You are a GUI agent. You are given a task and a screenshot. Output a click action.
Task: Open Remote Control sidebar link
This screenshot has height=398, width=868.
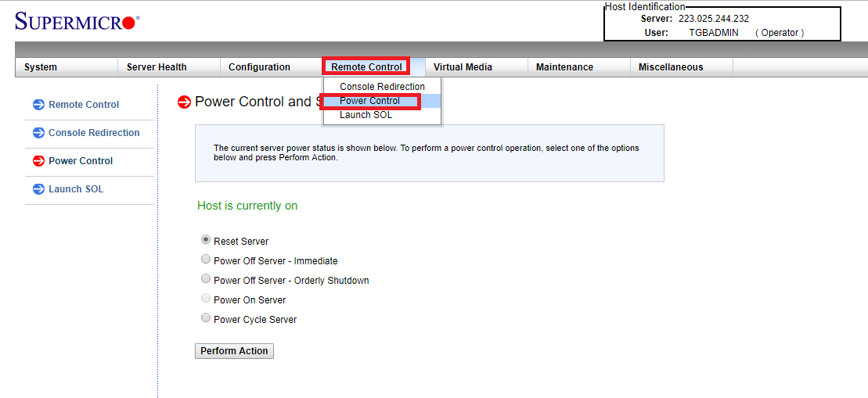click(84, 105)
